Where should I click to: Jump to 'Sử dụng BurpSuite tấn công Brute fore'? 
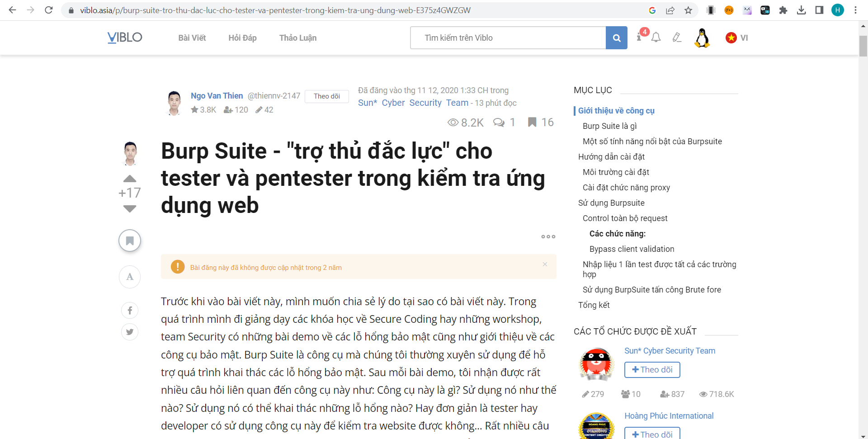651,290
